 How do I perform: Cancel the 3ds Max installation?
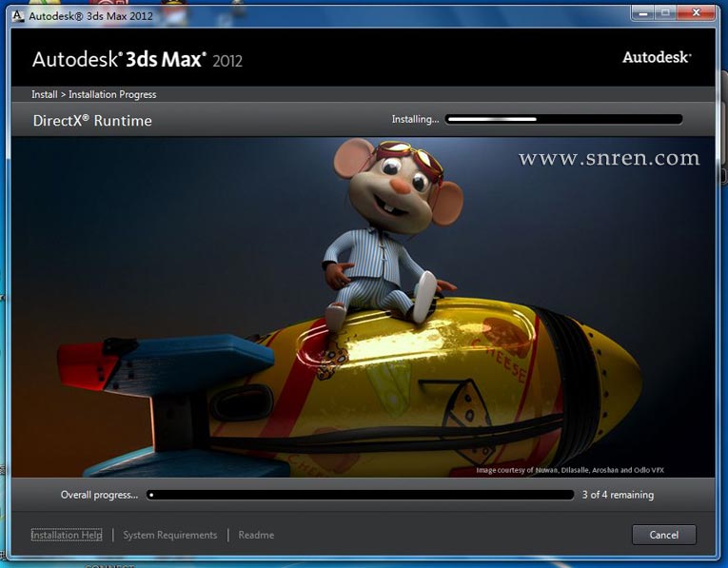(663, 535)
